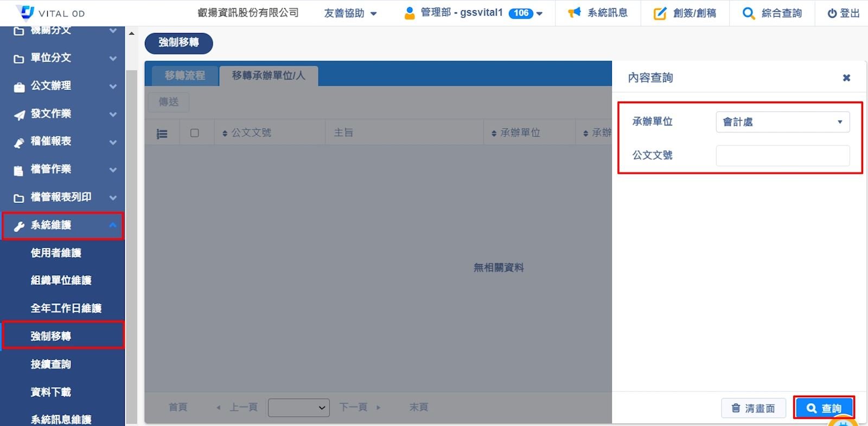Open 綜合查詢 magnifier icon
Screen dimensions: 868x426
pos(749,13)
